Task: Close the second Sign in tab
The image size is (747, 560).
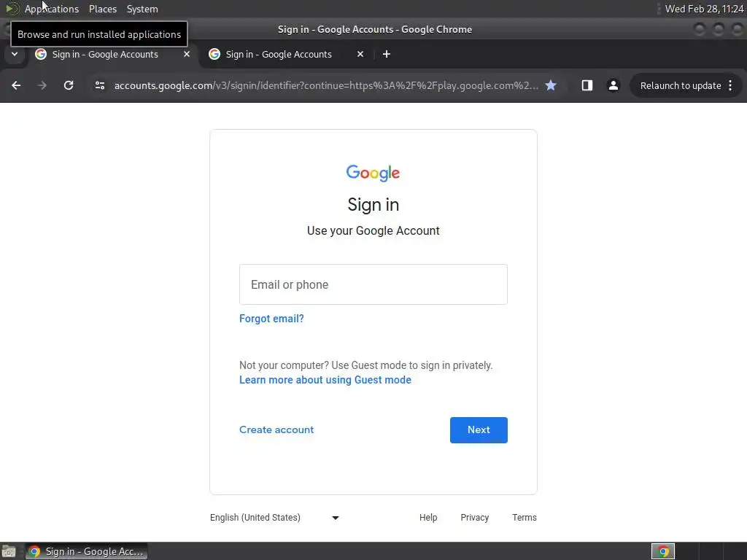Action: click(360, 54)
